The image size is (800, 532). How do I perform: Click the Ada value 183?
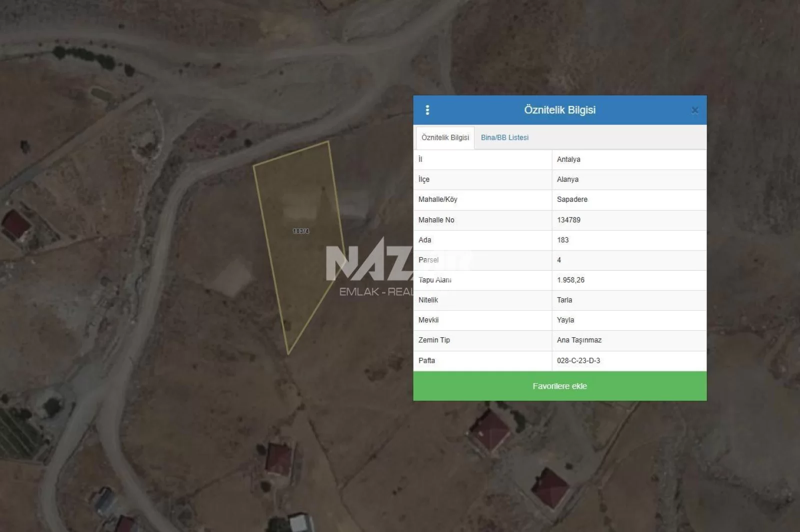click(562, 240)
